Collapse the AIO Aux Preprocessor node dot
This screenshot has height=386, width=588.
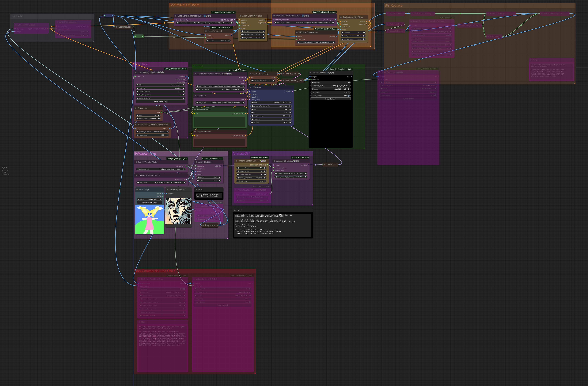[297, 32]
